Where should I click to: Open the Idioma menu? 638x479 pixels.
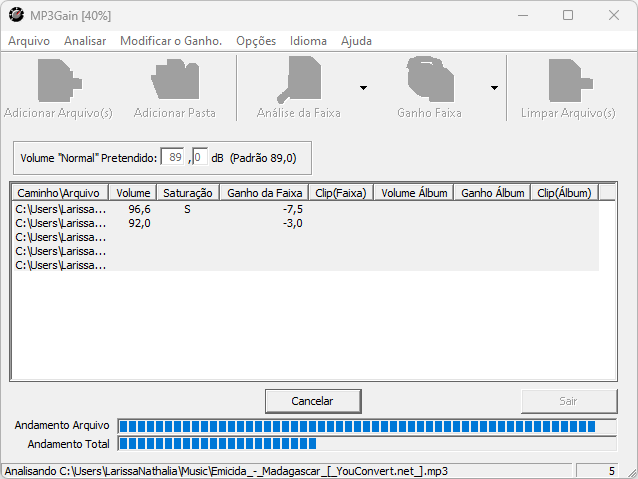coord(308,41)
